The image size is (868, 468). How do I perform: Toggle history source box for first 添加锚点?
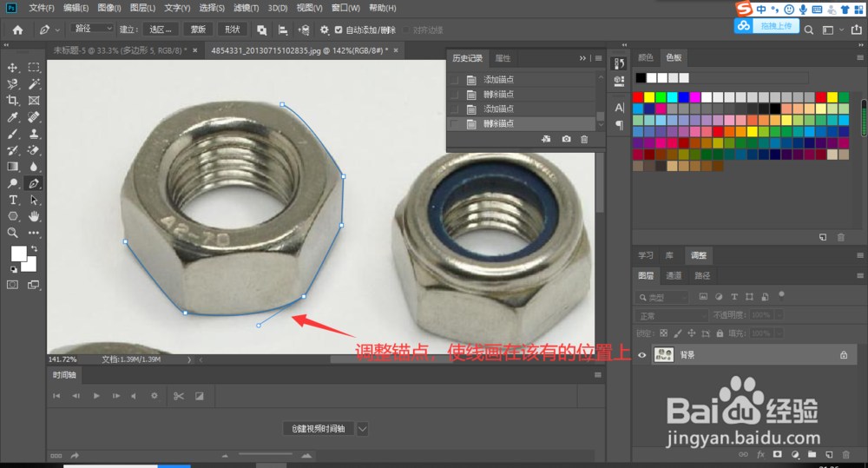pos(455,80)
